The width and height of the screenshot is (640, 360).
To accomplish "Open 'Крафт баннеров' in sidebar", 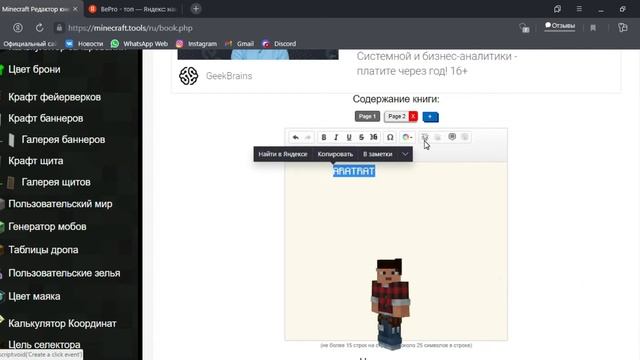I will tap(46, 118).
